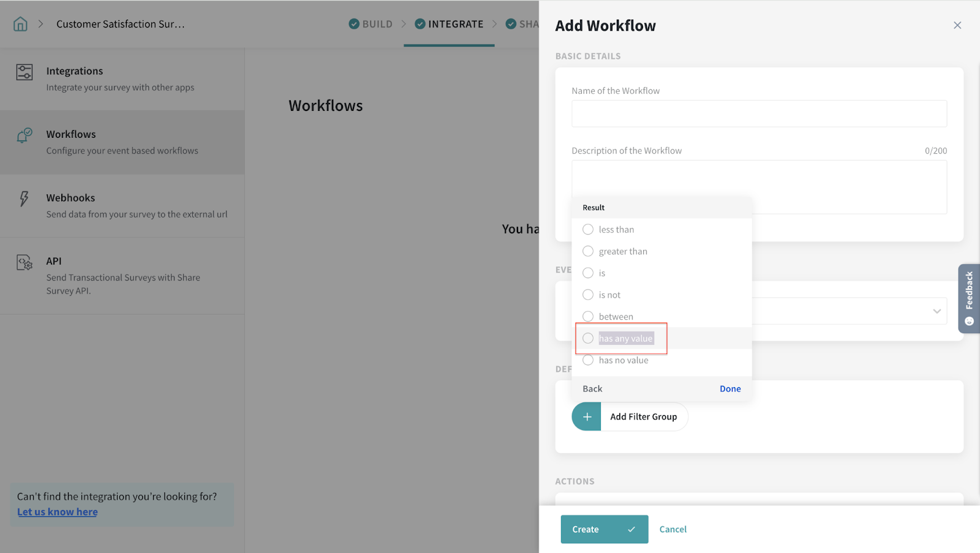Select the 'less than' radio option
Viewport: 980px width, 553px height.
(588, 230)
